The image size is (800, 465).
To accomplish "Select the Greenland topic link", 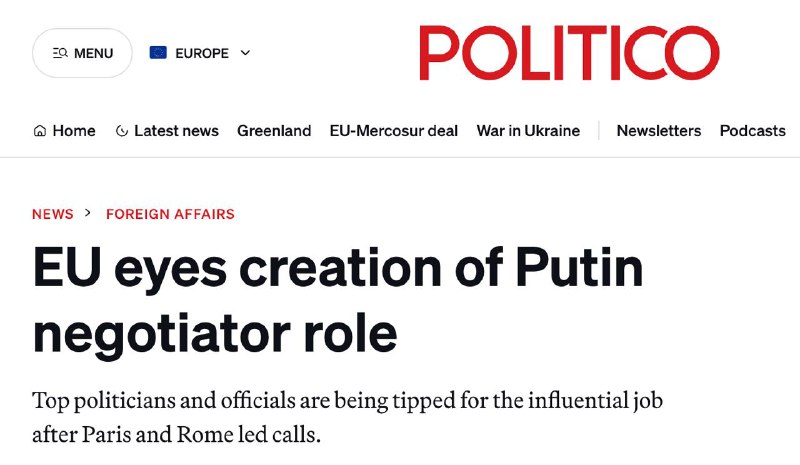I will click(274, 131).
